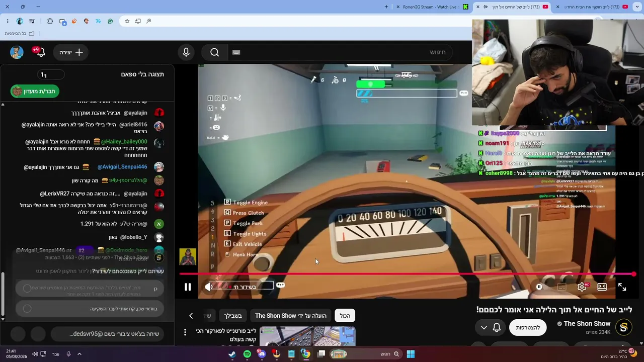Open the 'יצירה' create menu
Screen dimensions: 644x362
click(x=71, y=52)
